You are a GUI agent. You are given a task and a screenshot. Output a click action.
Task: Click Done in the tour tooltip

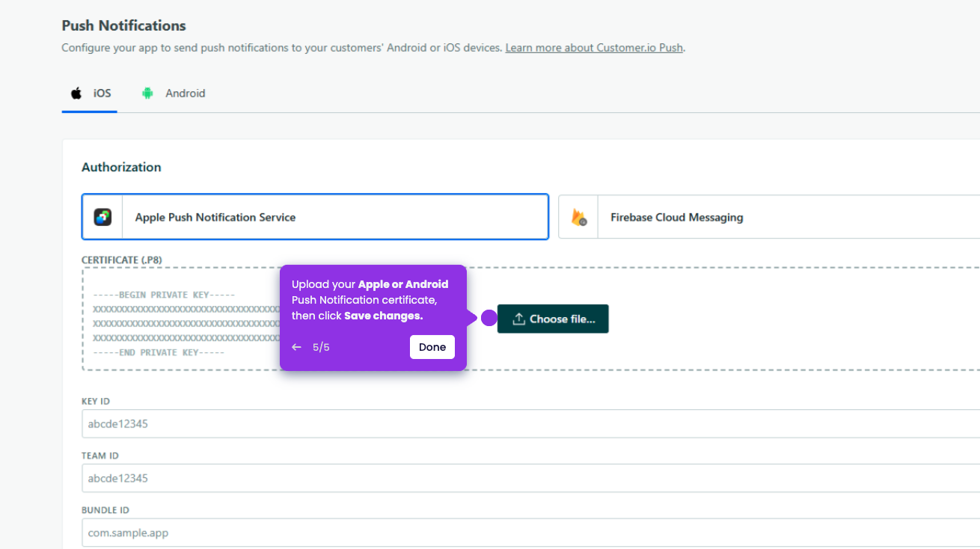pos(432,347)
